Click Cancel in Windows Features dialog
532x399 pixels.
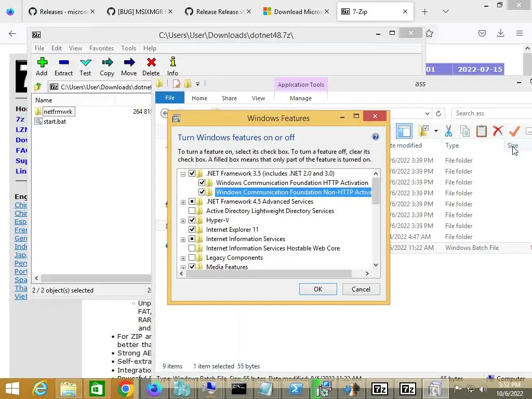[361, 289]
